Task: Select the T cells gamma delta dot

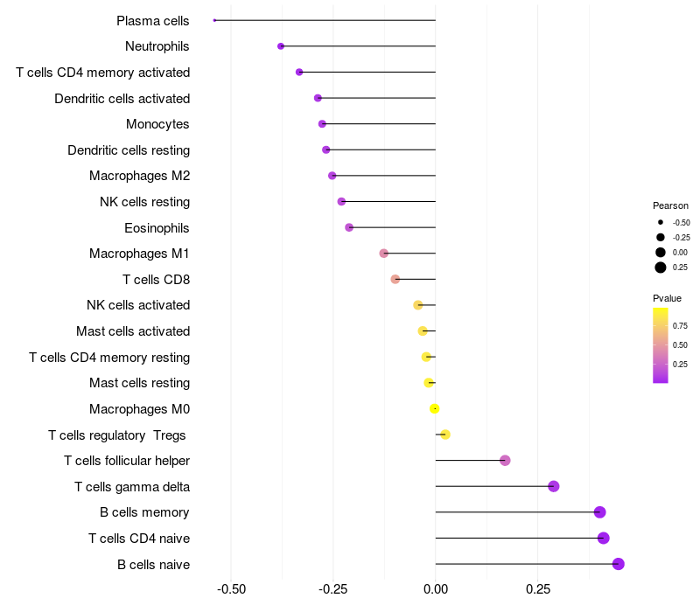Action: [x=554, y=486]
